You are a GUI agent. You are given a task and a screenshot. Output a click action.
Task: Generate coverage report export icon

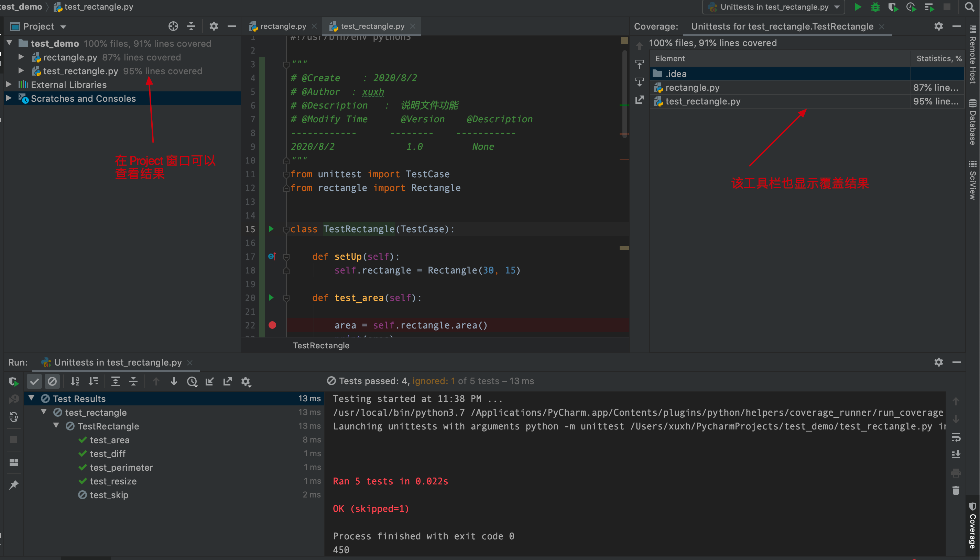(639, 100)
